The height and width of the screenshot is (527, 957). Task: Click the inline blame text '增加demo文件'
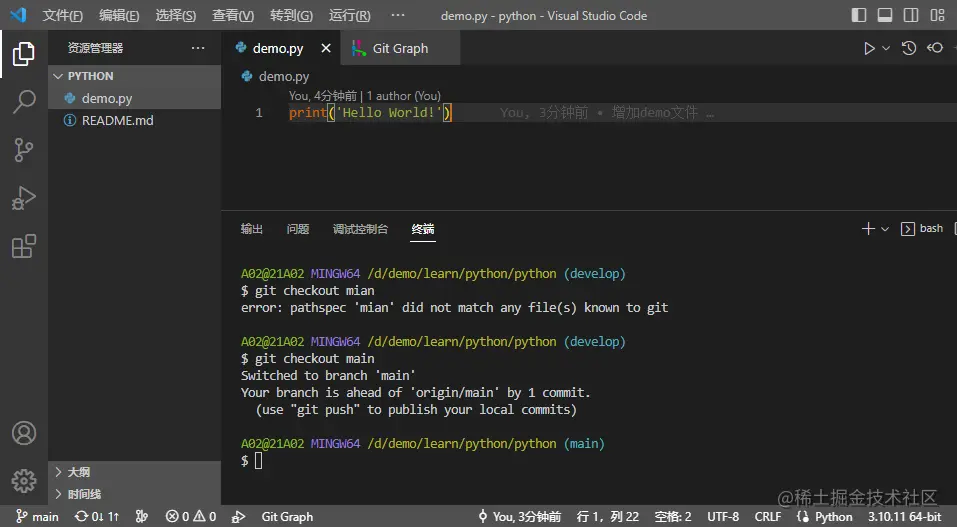click(x=655, y=112)
